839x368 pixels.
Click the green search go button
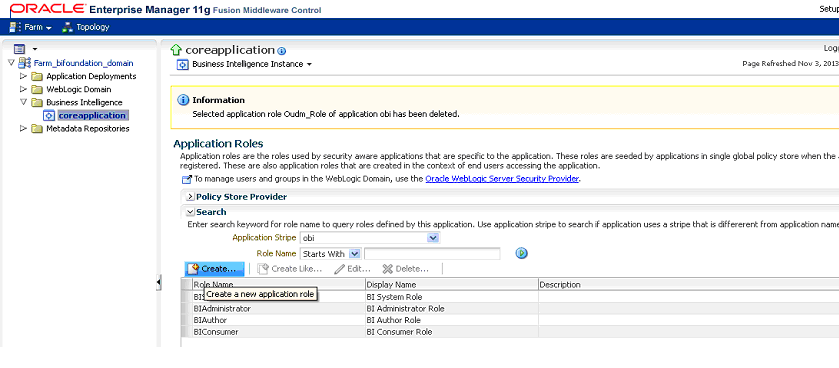pyautogui.click(x=522, y=254)
